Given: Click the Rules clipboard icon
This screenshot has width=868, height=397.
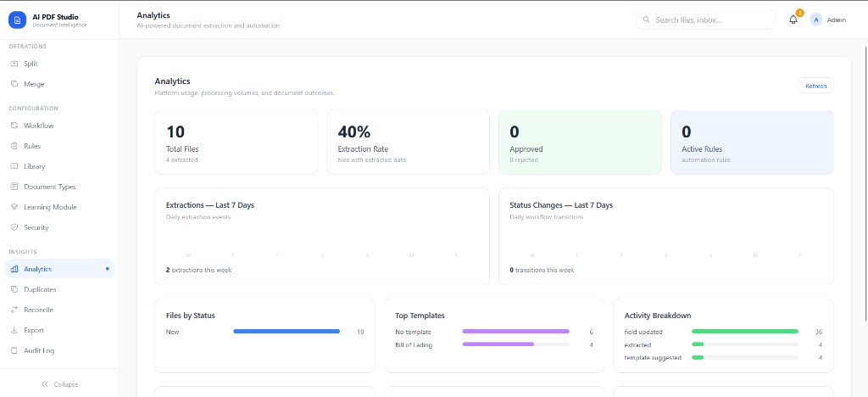Looking at the screenshot, I should (x=14, y=146).
